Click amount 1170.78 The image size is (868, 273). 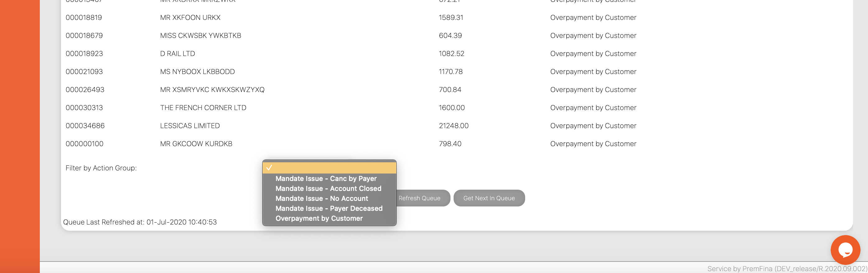pos(450,72)
